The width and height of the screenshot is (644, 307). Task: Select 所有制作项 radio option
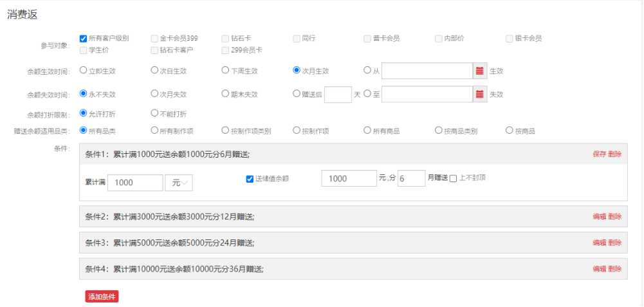[x=154, y=130]
